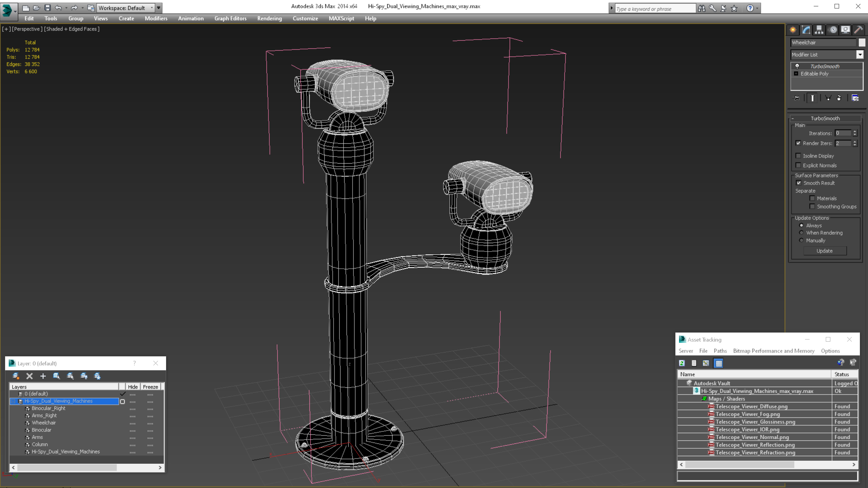Image resolution: width=868 pixels, height=488 pixels.
Task: Click the Update button in TurboSmooth
Action: pos(825,251)
